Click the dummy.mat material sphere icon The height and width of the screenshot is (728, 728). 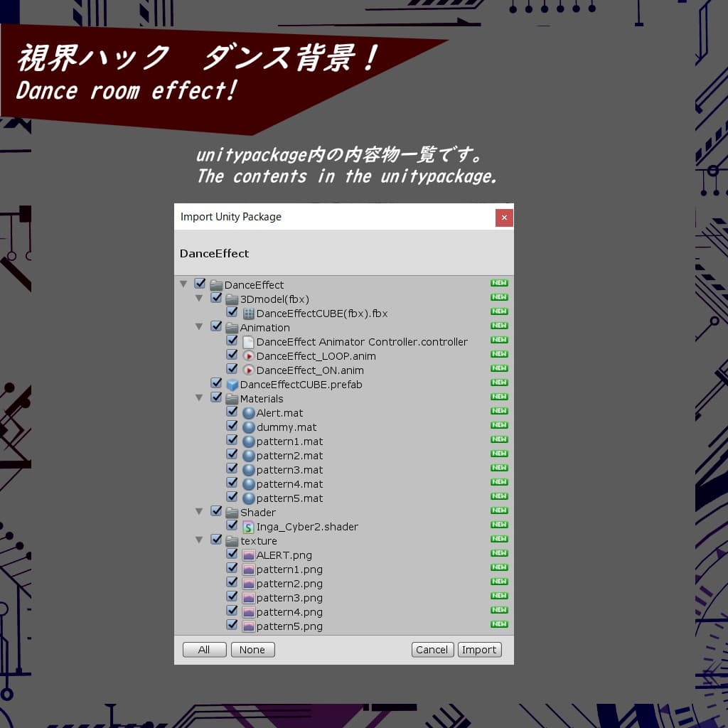(248, 427)
